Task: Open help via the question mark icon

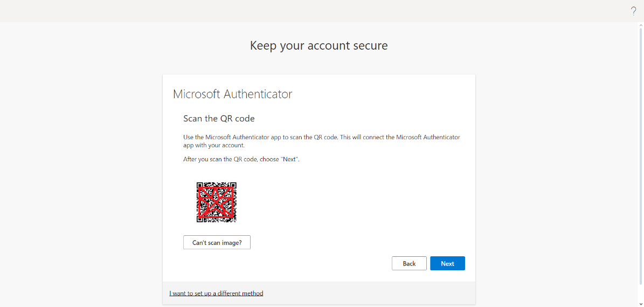Action: [x=633, y=11]
